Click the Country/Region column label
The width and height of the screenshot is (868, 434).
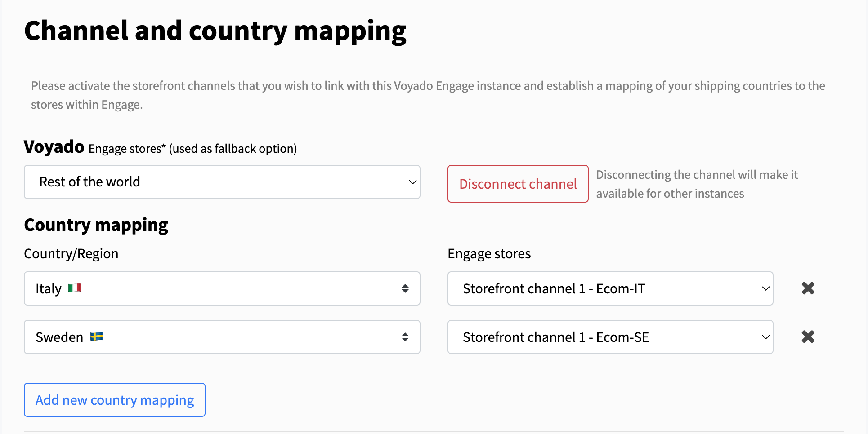[x=71, y=254]
